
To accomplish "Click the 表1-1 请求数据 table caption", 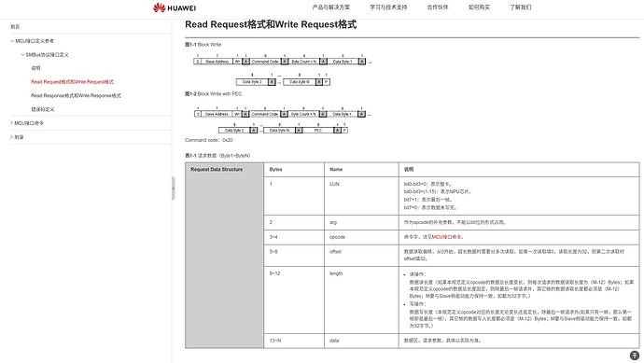I will coord(217,156).
